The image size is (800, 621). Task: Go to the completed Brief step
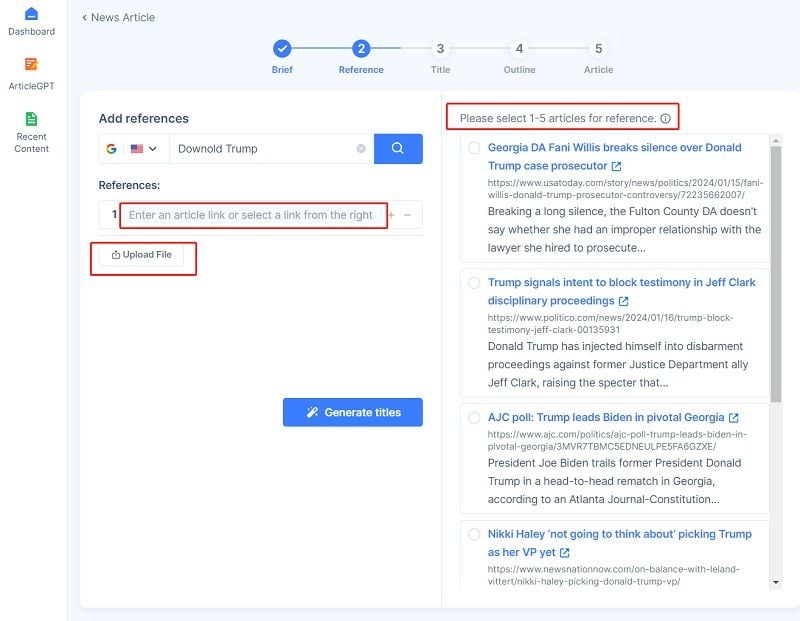pyautogui.click(x=282, y=49)
